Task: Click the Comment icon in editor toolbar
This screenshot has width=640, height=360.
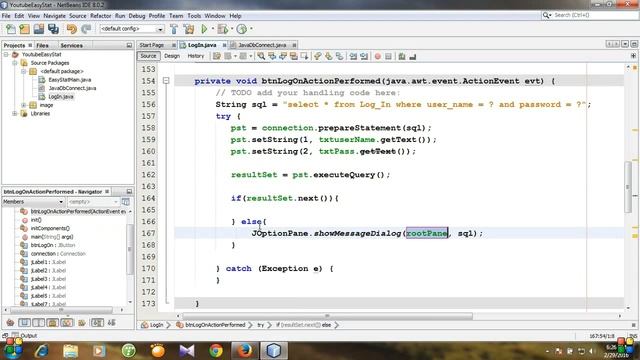Action: point(402,56)
